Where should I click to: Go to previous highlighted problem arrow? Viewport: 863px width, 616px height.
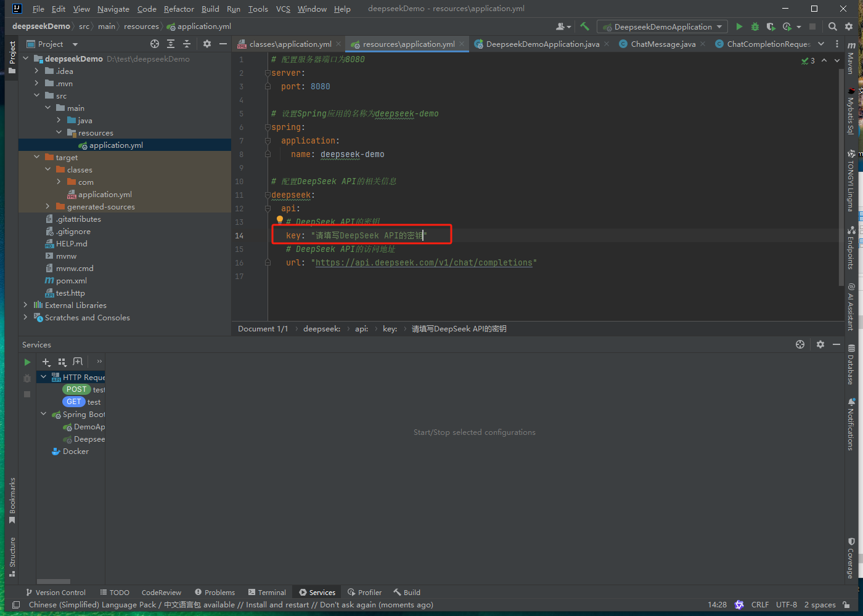[824, 60]
